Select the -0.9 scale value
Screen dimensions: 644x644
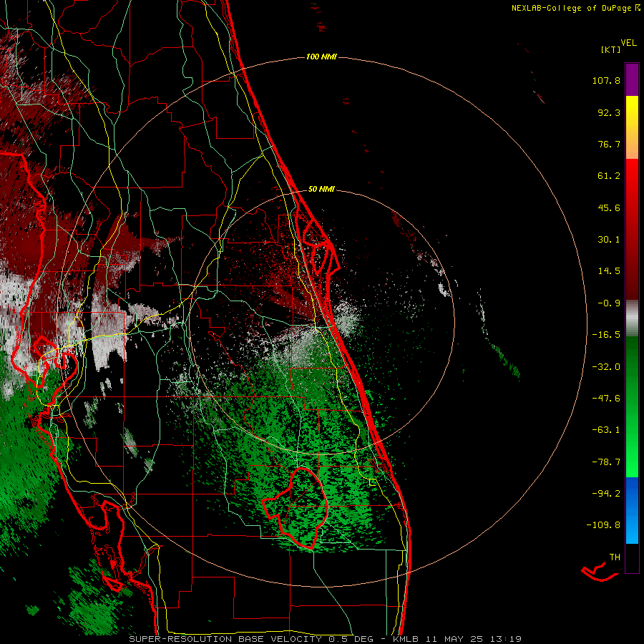coord(609,303)
